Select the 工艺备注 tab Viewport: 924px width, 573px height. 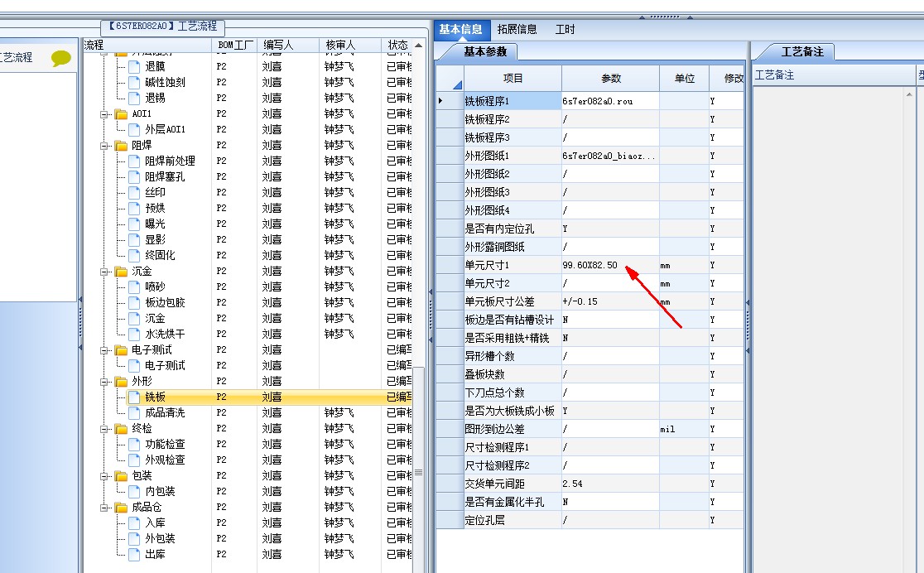click(802, 52)
